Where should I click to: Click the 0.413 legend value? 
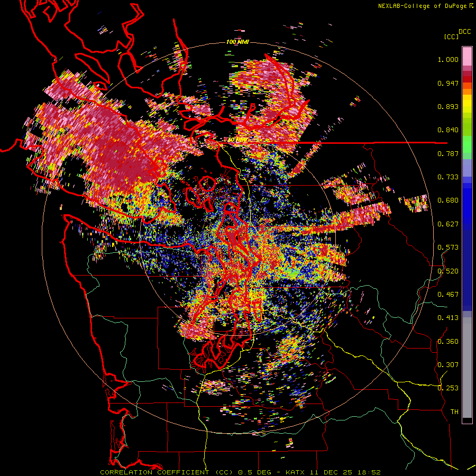click(x=448, y=318)
